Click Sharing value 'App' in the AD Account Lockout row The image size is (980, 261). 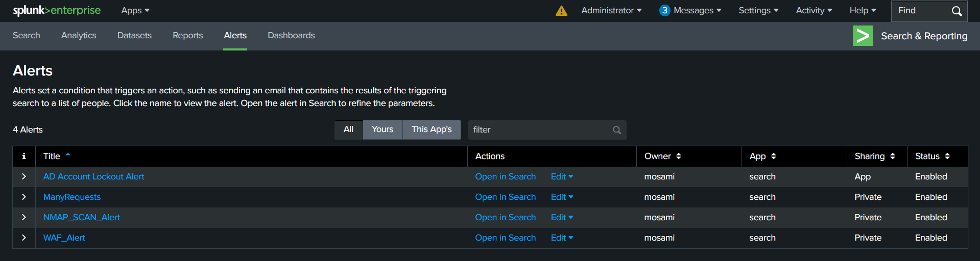pos(863,176)
